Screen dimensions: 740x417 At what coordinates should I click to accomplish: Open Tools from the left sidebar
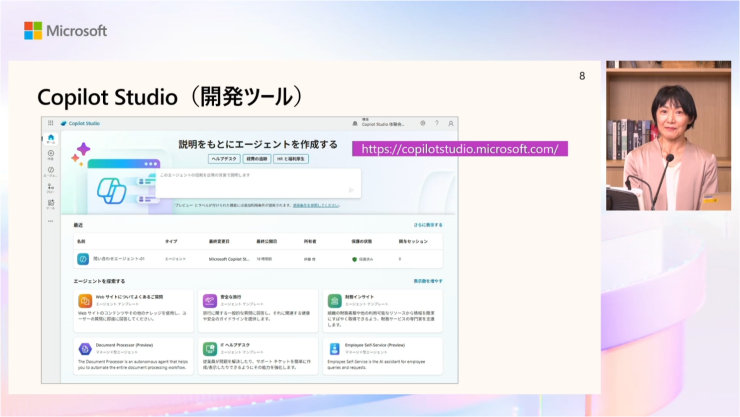coord(50,204)
